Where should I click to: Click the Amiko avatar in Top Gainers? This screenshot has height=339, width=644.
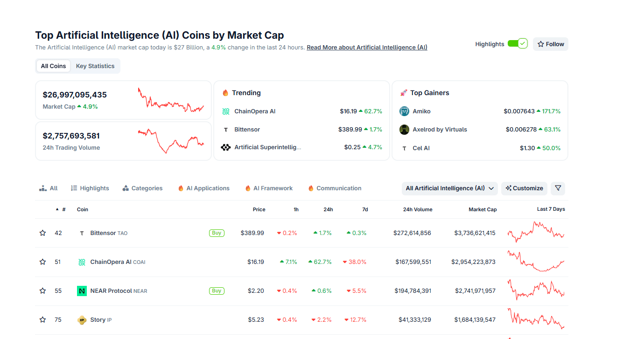pyautogui.click(x=404, y=111)
